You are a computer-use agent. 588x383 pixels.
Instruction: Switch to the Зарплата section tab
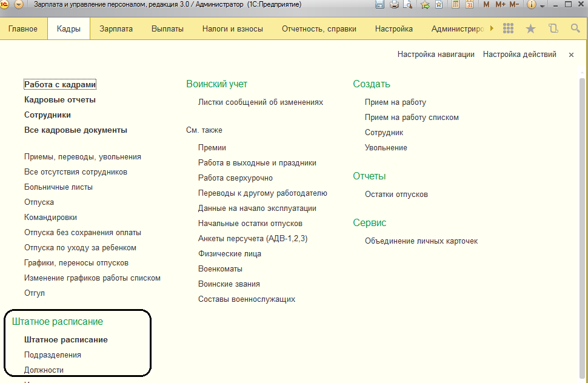[x=116, y=28]
